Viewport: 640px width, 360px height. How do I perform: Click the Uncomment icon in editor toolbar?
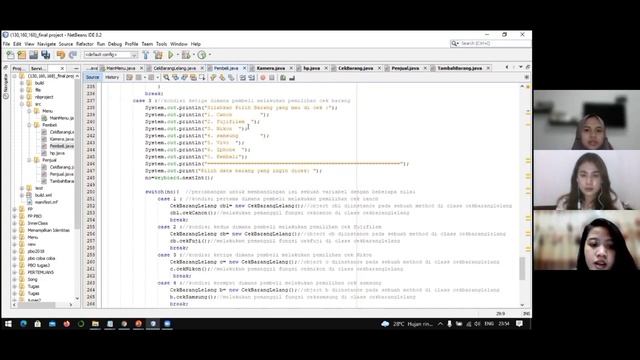pyautogui.click(x=291, y=78)
